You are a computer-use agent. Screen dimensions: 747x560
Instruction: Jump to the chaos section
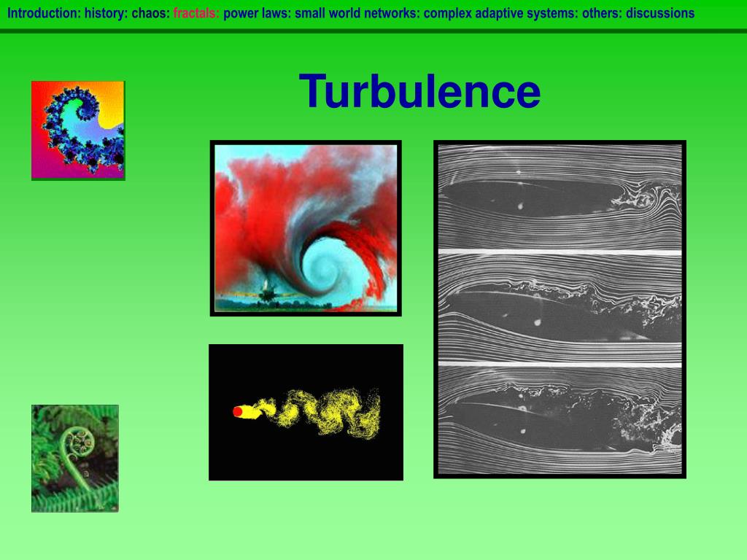tap(150, 13)
